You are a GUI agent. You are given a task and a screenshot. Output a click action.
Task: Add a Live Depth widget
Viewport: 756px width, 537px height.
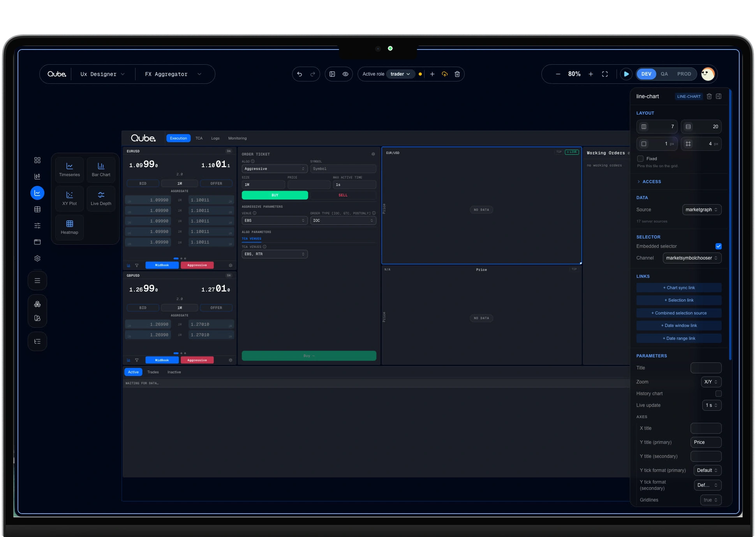101,199
